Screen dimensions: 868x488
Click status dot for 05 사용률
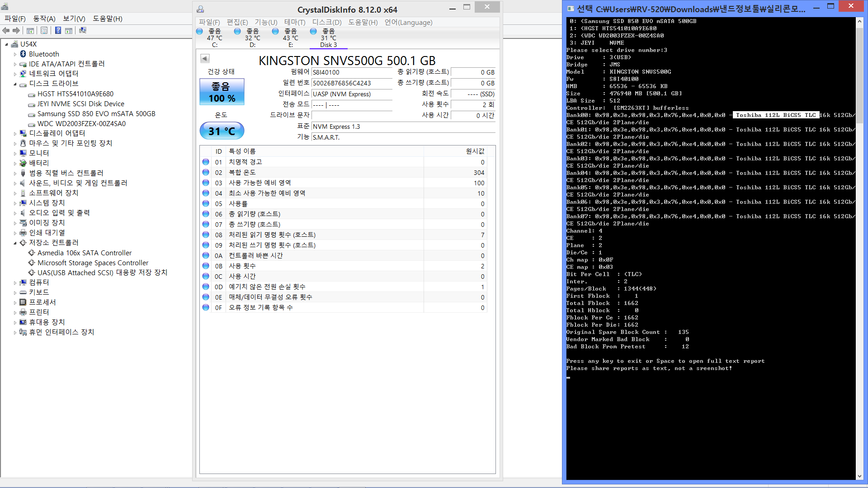tap(206, 203)
